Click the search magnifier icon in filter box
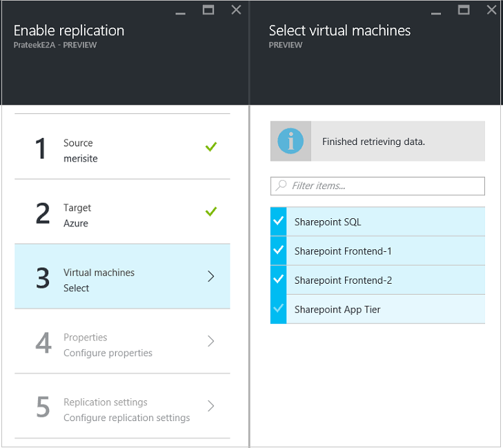Screen dimensions: 503x448 (281, 185)
